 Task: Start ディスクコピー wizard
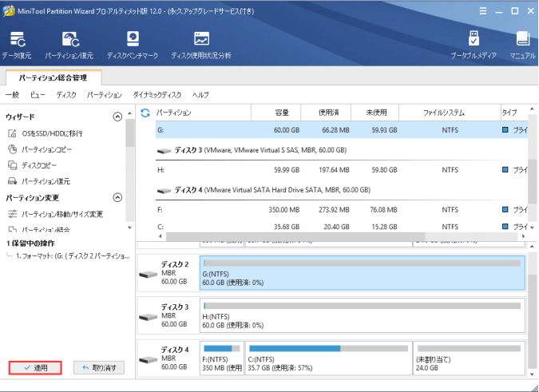point(32,165)
